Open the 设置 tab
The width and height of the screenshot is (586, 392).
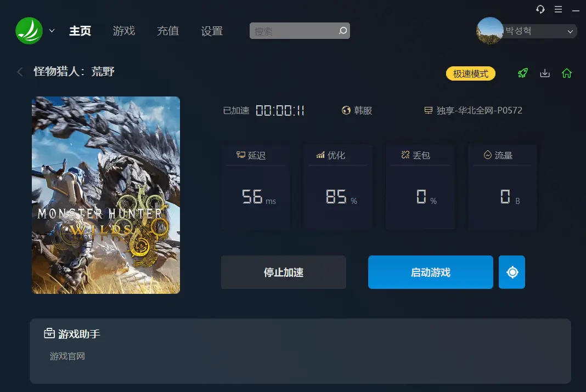(212, 31)
